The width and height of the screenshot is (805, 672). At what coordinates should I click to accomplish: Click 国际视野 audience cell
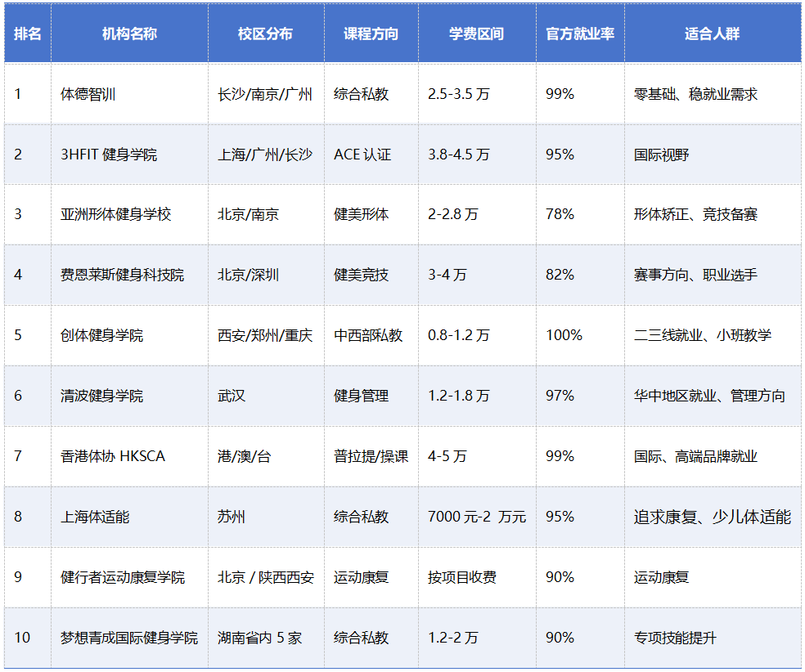[x=713, y=155]
